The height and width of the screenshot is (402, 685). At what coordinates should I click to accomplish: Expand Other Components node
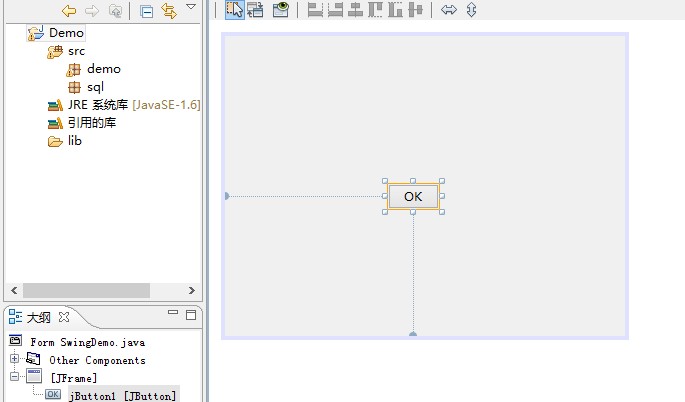pyautogui.click(x=14, y=360)
